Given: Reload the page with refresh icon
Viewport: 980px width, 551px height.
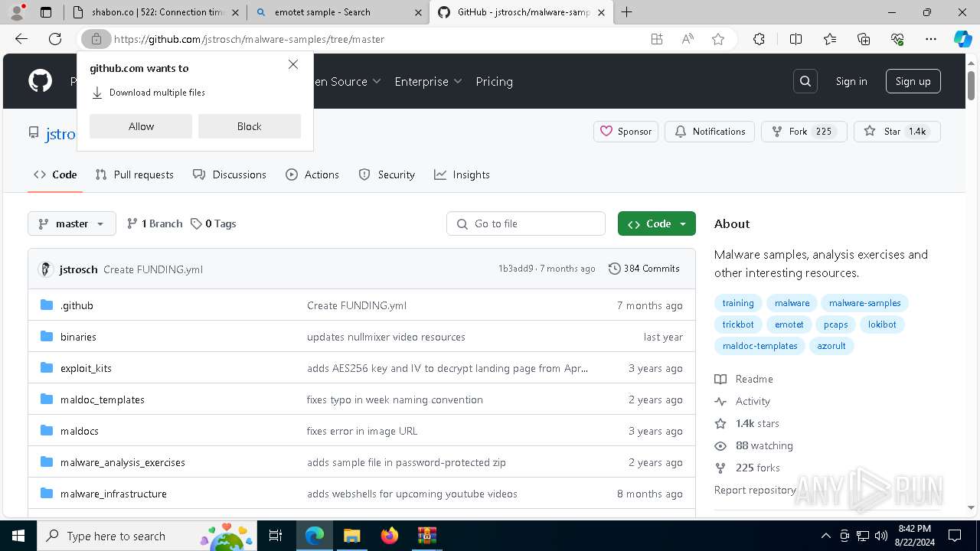Looking at the screenshot, I should point(55,39).
